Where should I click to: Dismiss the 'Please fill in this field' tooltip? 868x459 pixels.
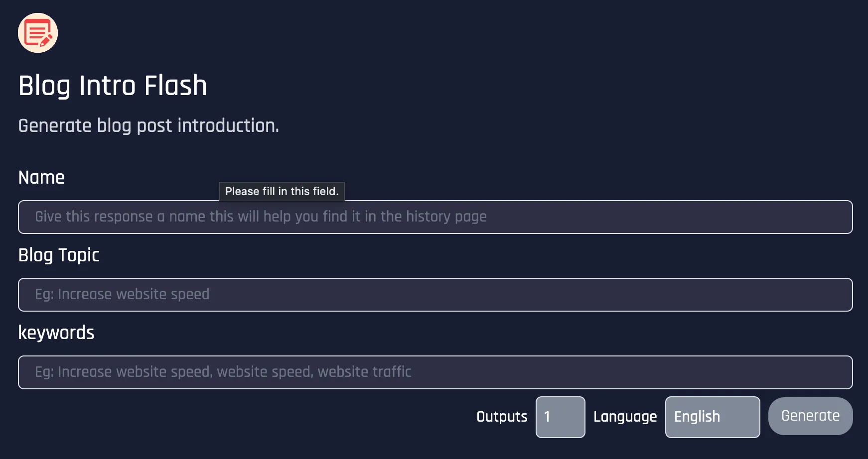[282, 191]
